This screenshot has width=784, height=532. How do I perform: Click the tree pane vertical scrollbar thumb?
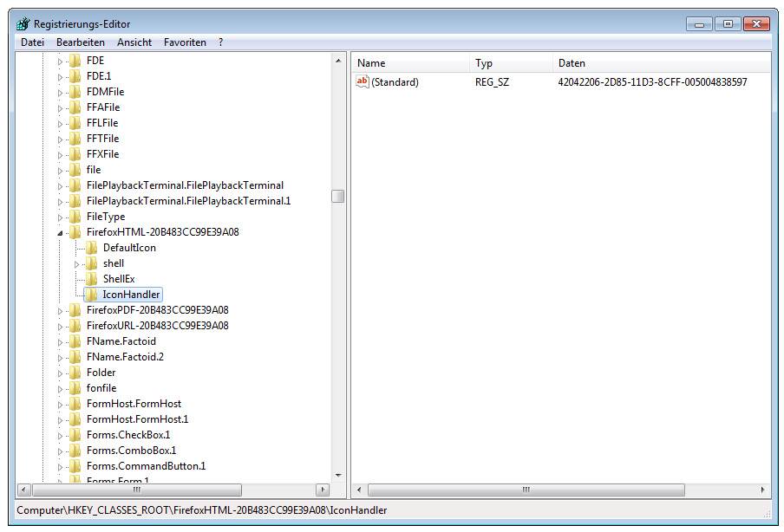[x=337, y=197]
